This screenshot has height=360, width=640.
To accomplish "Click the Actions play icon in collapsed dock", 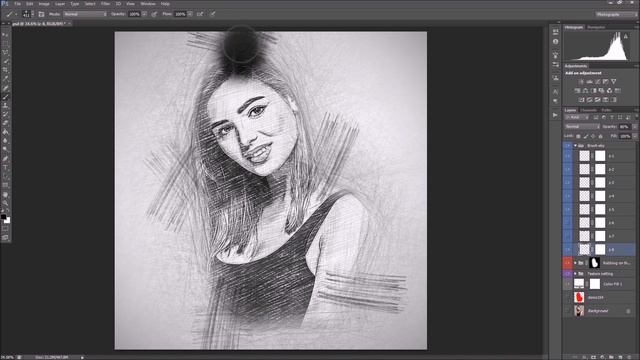I will click(555, 116).
